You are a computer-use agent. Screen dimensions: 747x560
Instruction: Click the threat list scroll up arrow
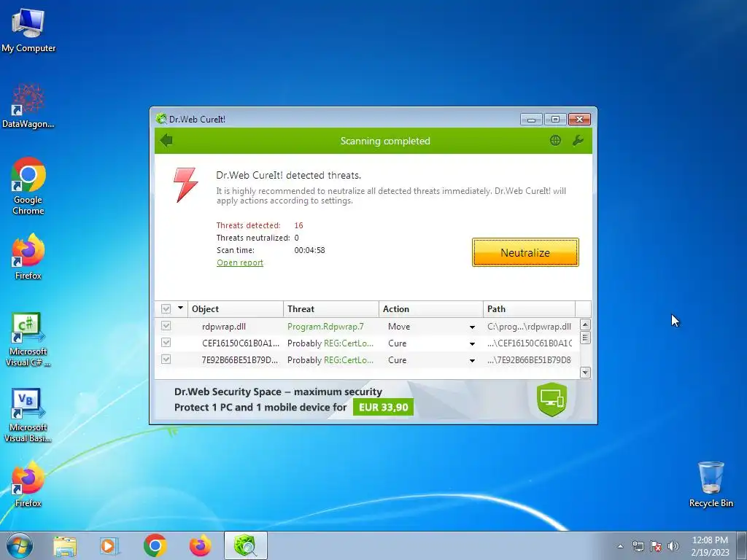(x=585, y=324)
